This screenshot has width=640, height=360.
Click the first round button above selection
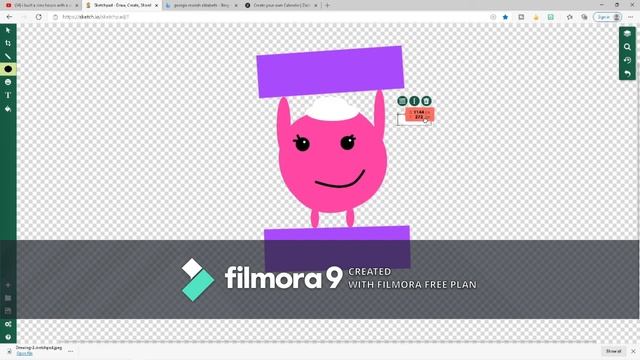click(x=402, y=101)
